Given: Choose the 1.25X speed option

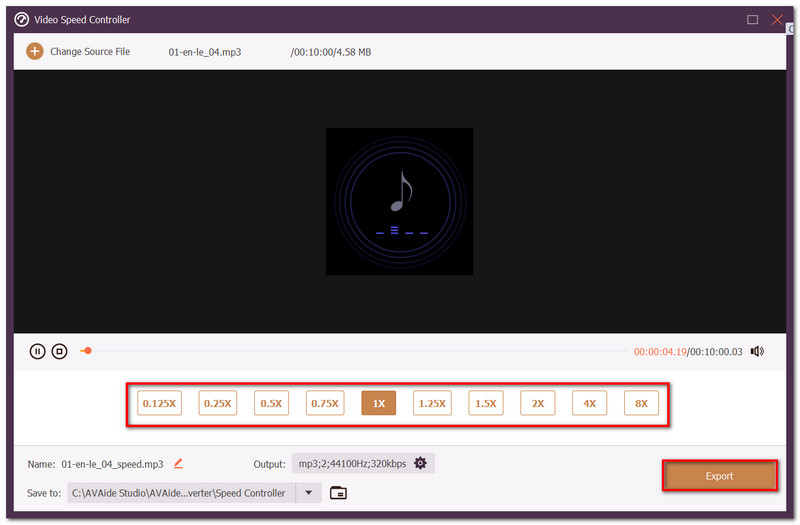Looking at the screenshot, I should point(432,403).
